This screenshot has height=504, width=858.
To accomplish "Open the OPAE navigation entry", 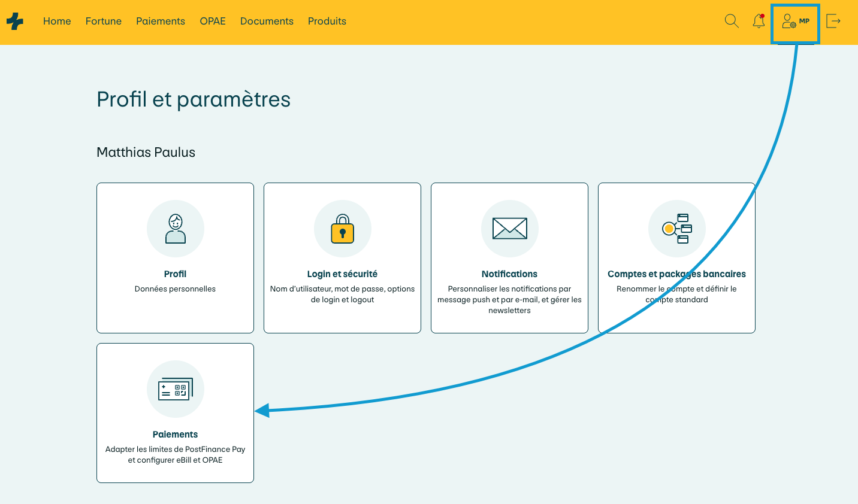I will 213,21.
